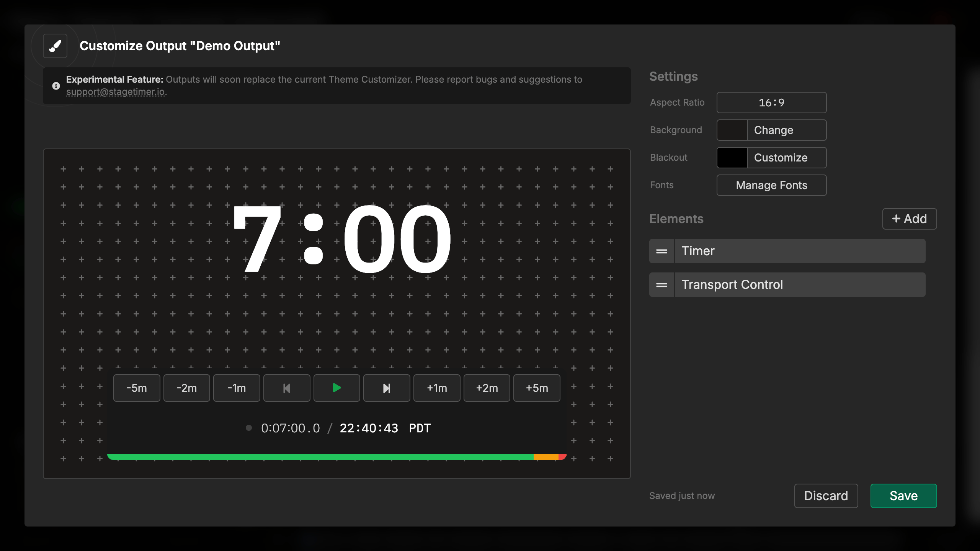The width and height of the screenshot is (980, 551).
Task: Click the next timer skip icon
Action: click(x=387, y=388)
